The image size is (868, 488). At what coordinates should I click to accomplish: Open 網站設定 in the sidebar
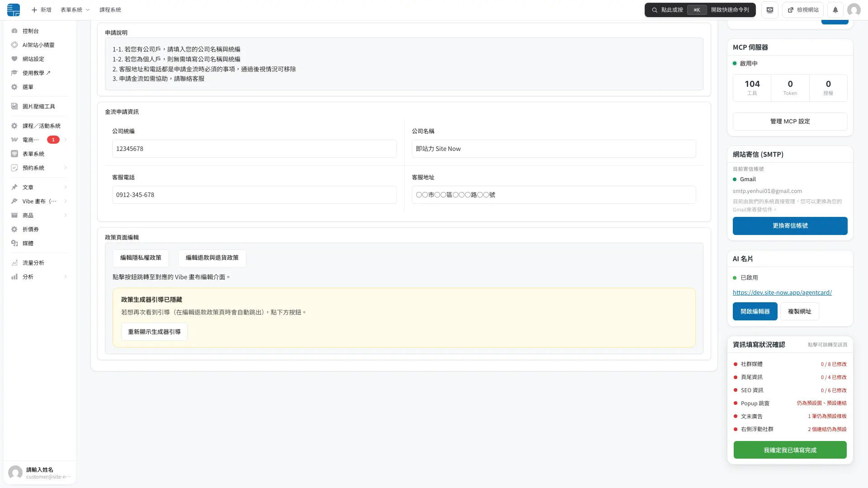tap(40, 59)
